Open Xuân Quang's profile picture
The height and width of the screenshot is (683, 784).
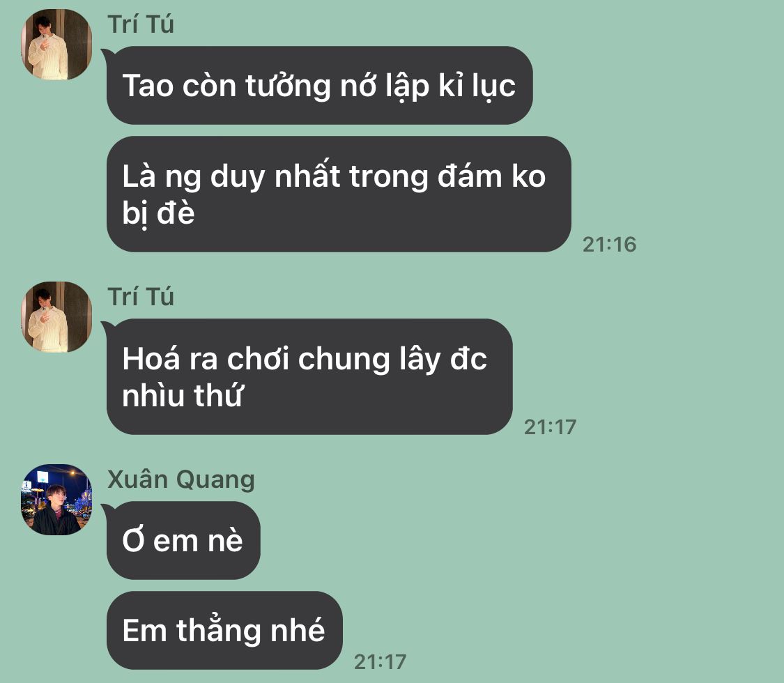pos(56,500)
